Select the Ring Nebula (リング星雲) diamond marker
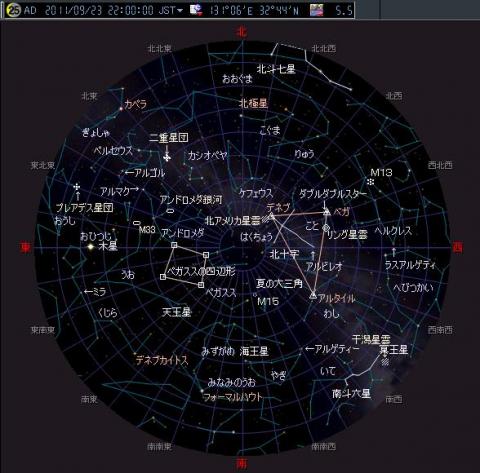The height and width of the screenshot is (473, 480). [x=326, y=228]
